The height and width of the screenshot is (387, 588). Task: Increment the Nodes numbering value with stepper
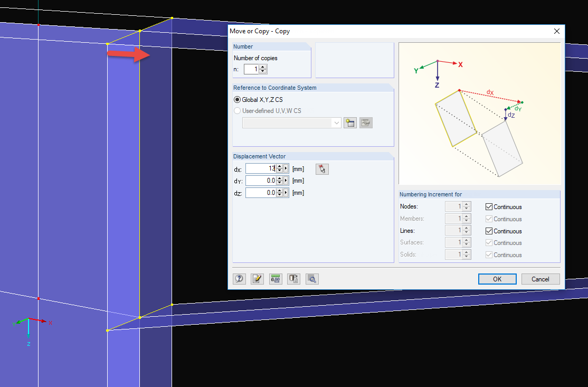pyautogui.click(x=467, y=204)
